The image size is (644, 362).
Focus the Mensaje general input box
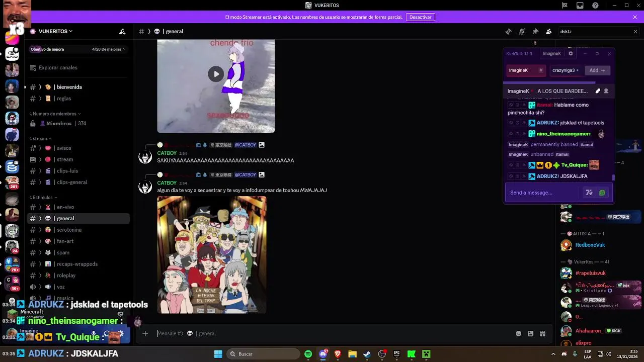[332, 333]
